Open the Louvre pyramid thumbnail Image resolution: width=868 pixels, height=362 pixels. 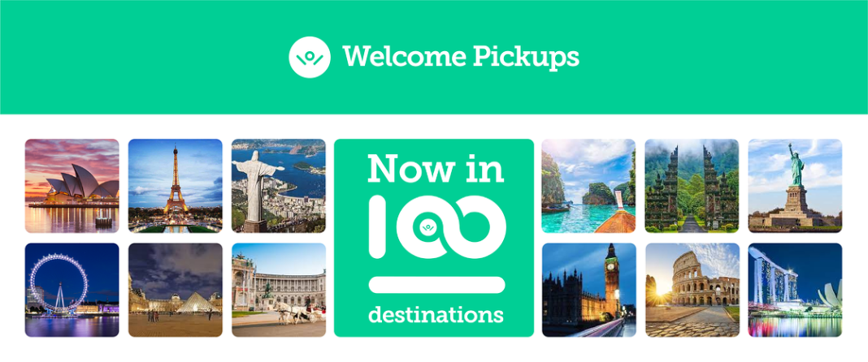click(x=176, y=290)
